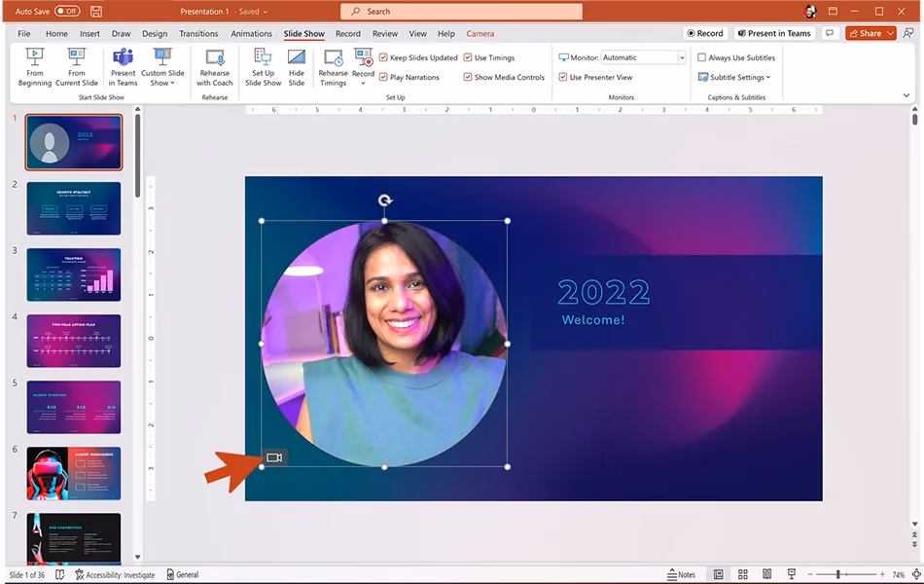
Task: Switch to the Transitions tab
Action: click(198, 32)
